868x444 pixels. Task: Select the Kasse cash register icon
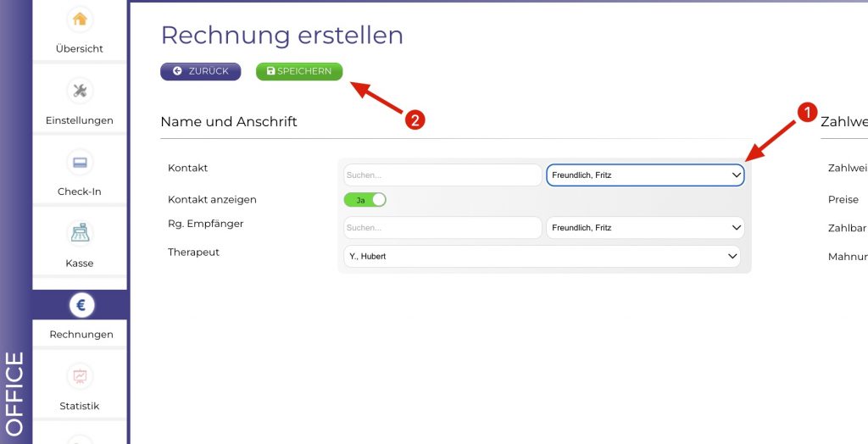(x=80, y=234)
